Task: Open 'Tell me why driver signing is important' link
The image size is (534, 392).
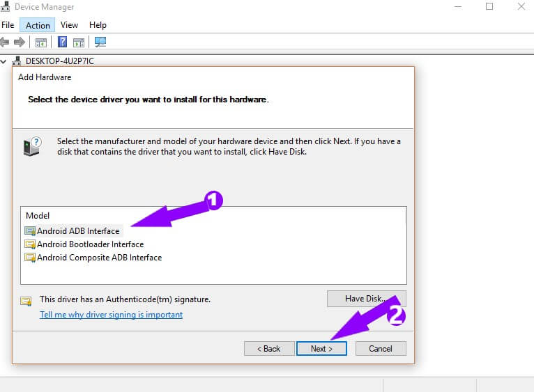Action: tap(112, 315)
